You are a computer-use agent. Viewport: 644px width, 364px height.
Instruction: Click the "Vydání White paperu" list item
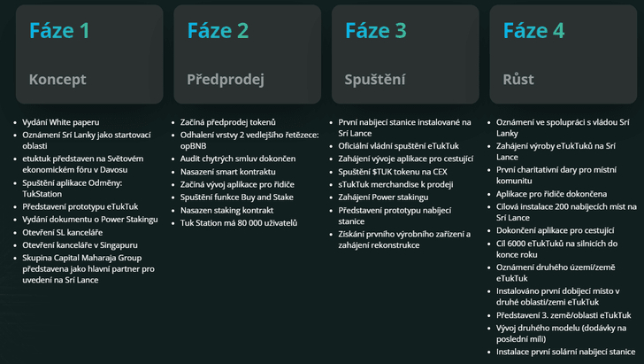point(61,122)
